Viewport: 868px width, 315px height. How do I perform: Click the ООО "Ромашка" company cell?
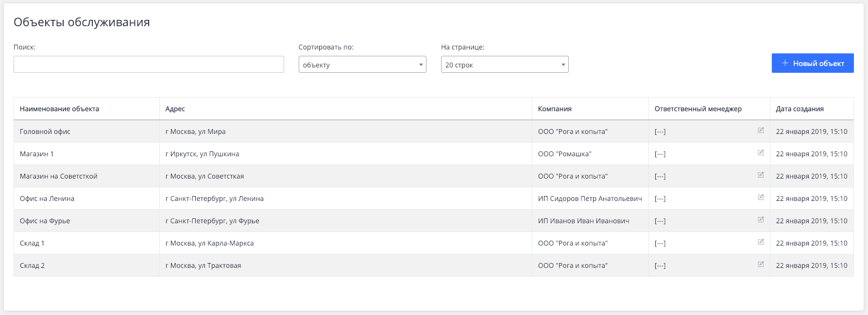tap(564, 154)
